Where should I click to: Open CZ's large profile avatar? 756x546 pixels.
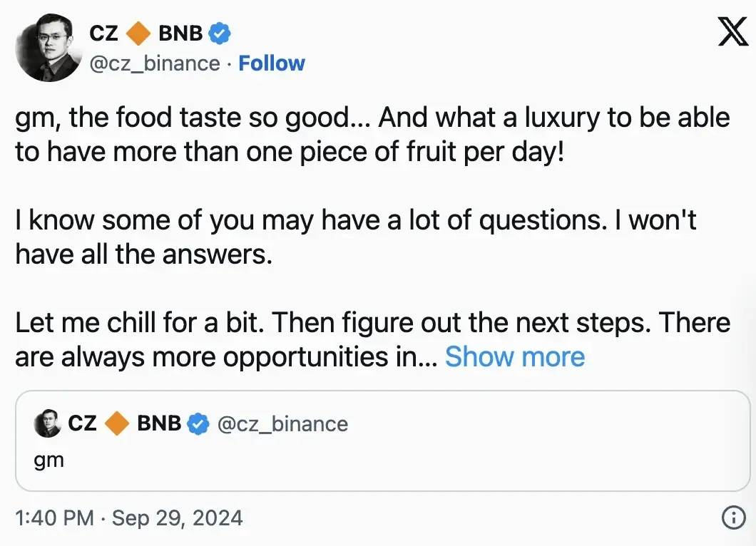(48, 48)
